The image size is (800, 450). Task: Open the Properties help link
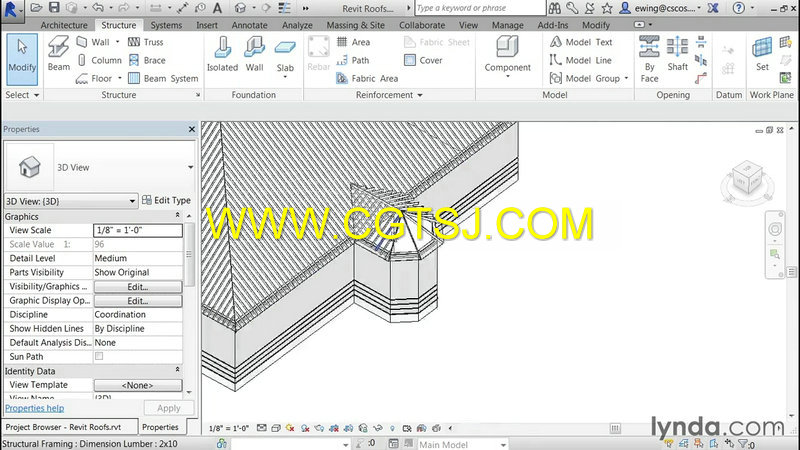(35, 408)
